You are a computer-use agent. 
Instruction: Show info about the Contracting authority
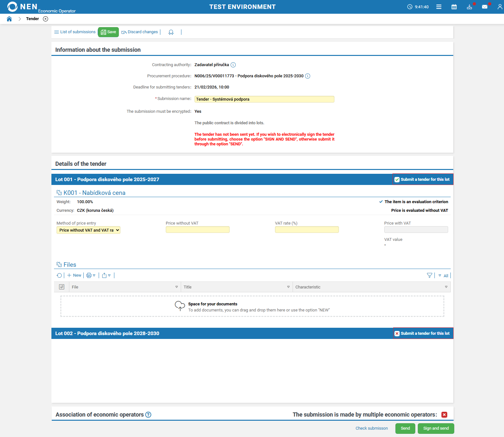[x=233, y=65]
